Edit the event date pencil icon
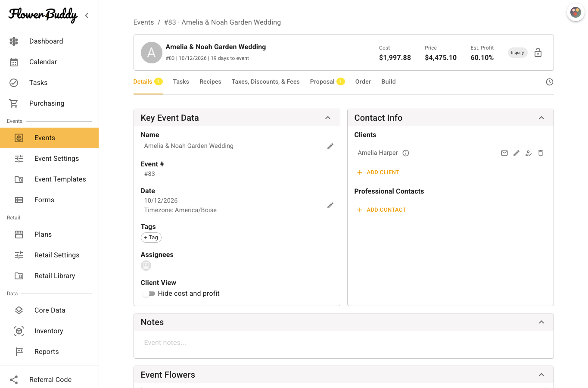The height and width of the screenshot is (388, 588). coord(330,205)
